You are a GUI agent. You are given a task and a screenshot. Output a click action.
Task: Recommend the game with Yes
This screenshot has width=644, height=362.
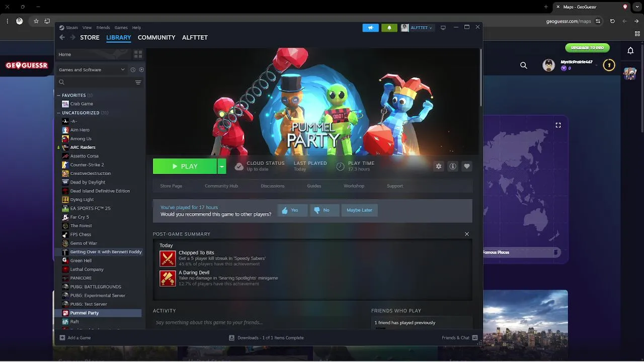point(292,210)
